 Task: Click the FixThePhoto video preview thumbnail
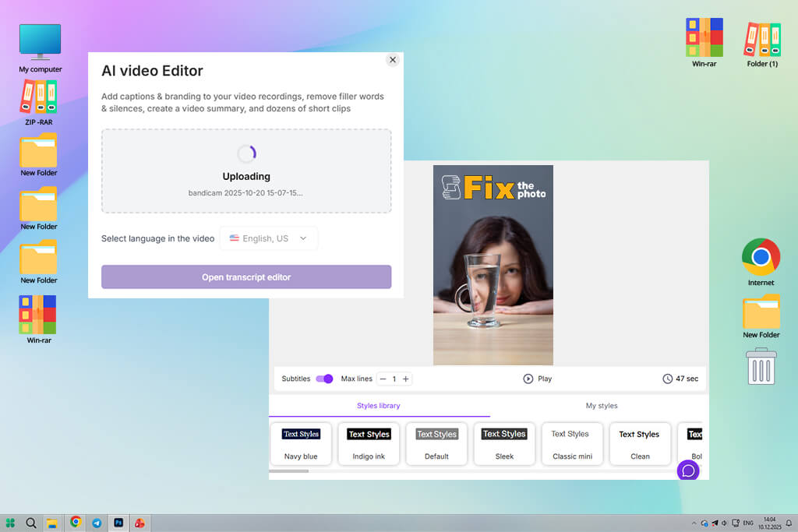pos(493,265)
